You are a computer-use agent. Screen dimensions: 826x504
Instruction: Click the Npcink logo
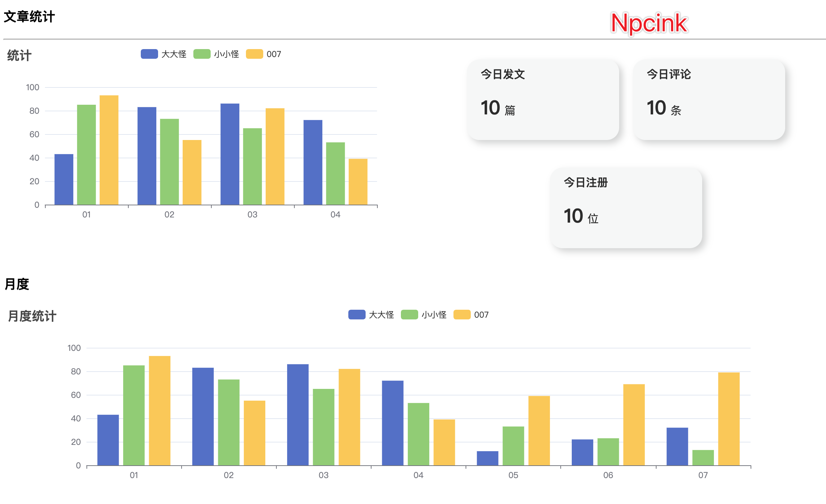point(649,23)
